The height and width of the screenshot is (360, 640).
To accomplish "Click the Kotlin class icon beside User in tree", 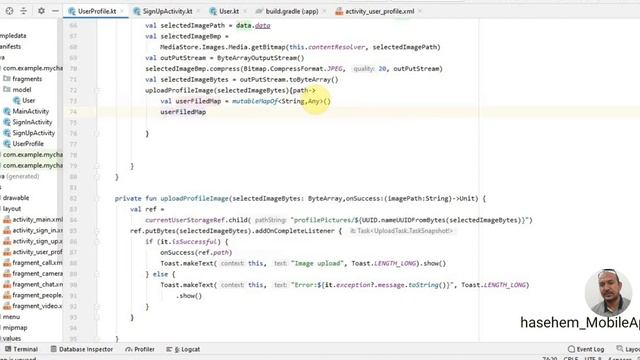I will click(17, 100).
